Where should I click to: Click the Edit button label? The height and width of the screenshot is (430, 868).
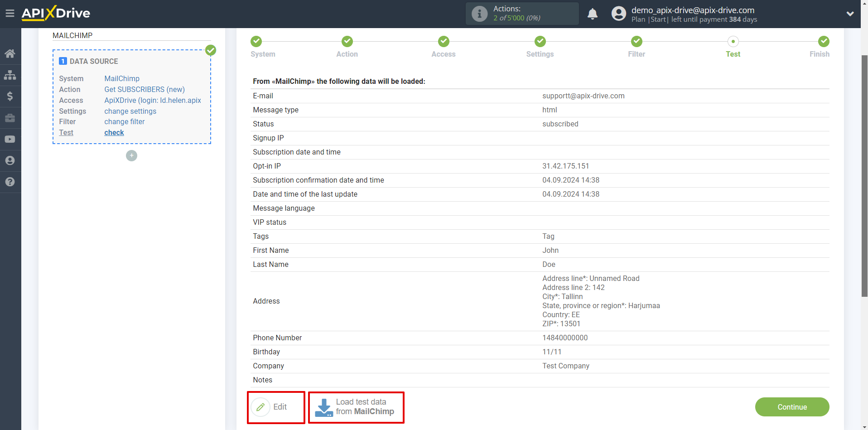[280, 407]
